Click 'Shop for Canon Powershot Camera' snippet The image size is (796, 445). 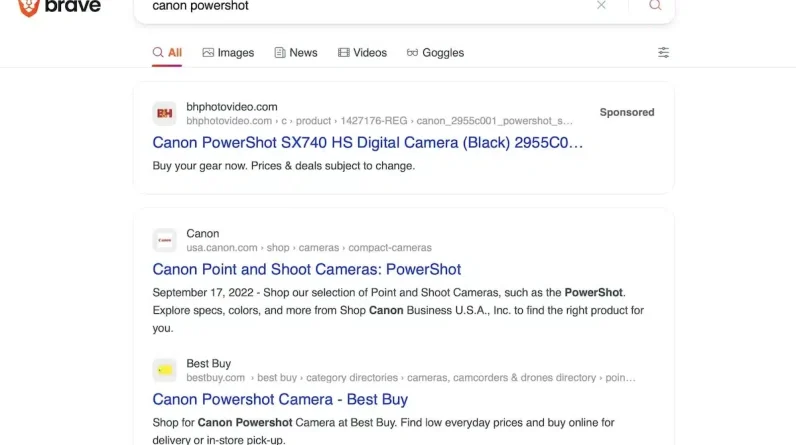[383, 431]
